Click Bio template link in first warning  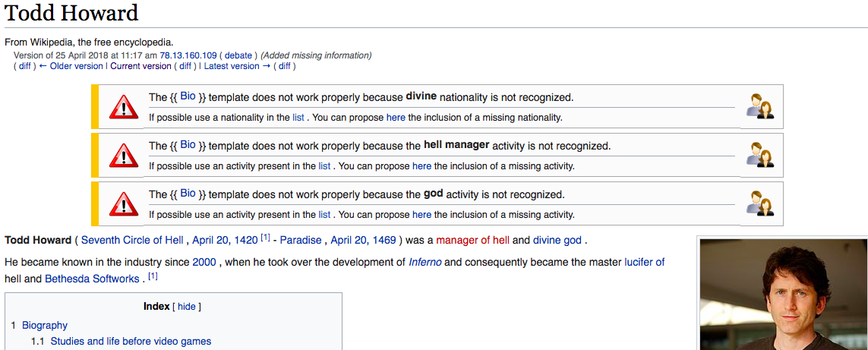pyautogui.click(x=188, y=96)
